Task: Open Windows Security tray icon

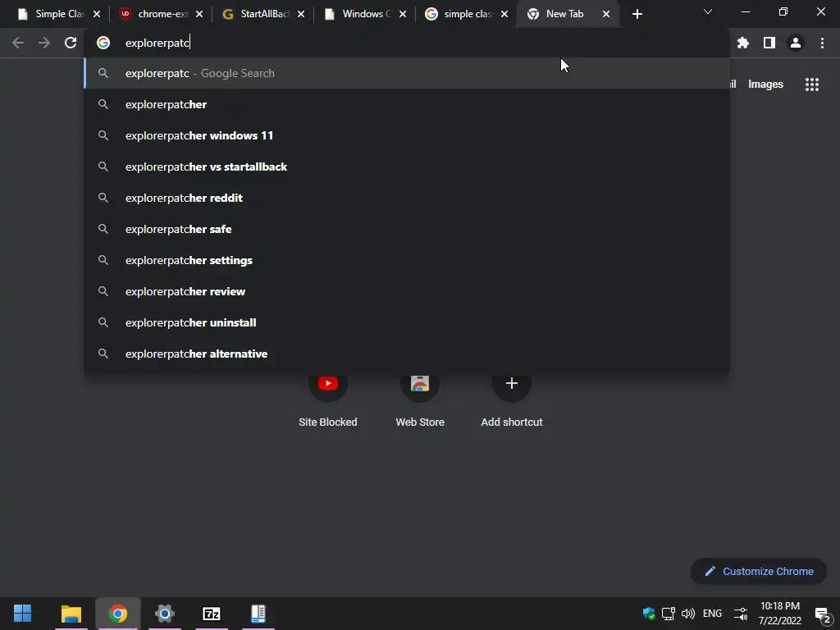Action: coord(649,614)
